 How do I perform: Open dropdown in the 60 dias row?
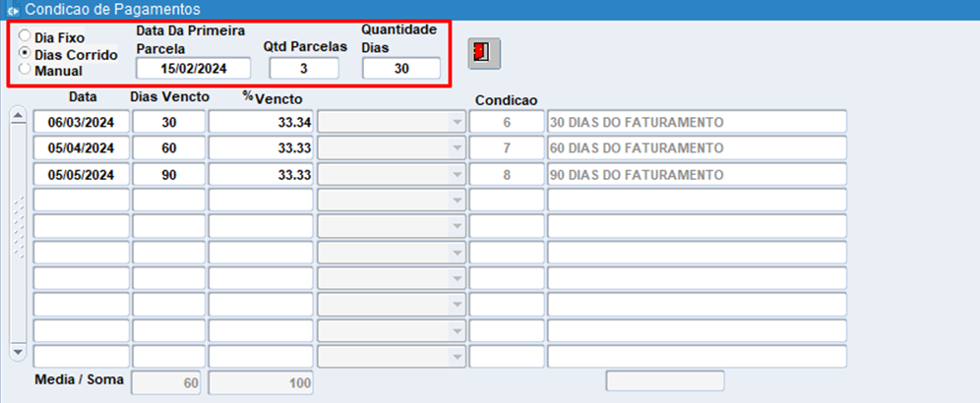pyautogui.click(x=456, y=148)
